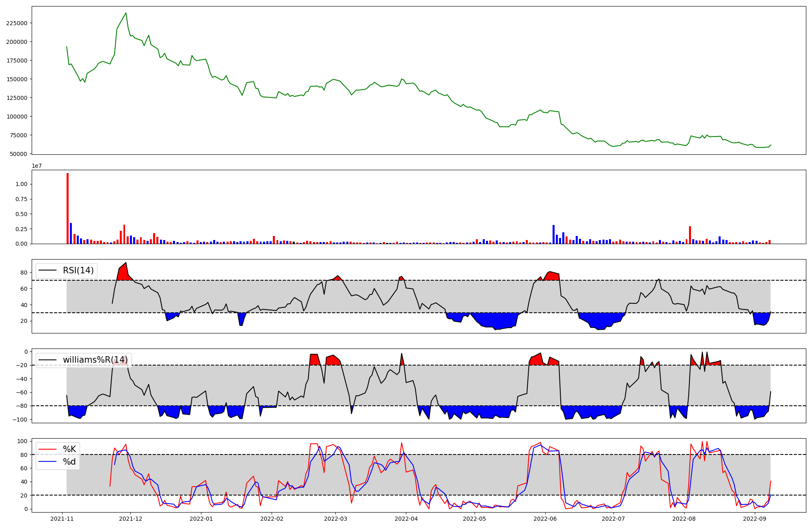Click the %d legend entry
This screenshot has height=528, width=812.
tap(69, 462)
